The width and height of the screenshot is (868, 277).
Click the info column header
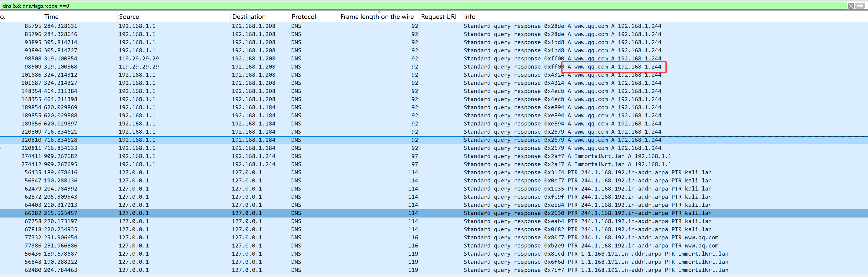coord(469,16)
